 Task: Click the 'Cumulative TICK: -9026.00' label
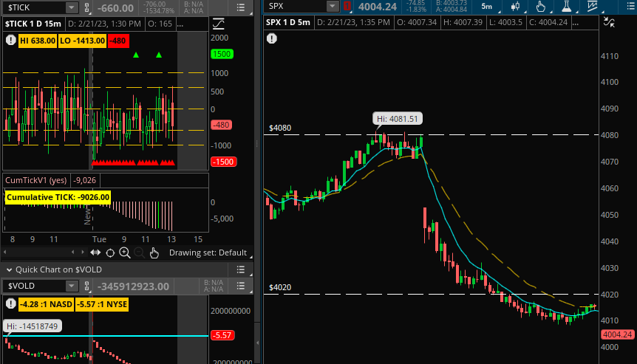point(58,197)
